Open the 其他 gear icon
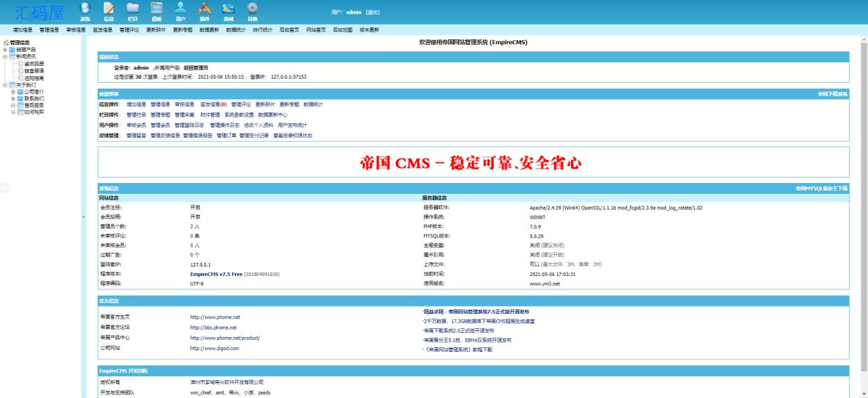Viewport: 868px width, 398px height. pos(252,8)
